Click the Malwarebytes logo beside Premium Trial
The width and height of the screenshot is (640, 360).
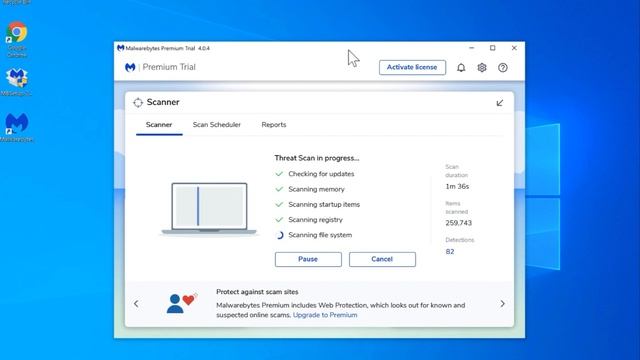point(130,67)
